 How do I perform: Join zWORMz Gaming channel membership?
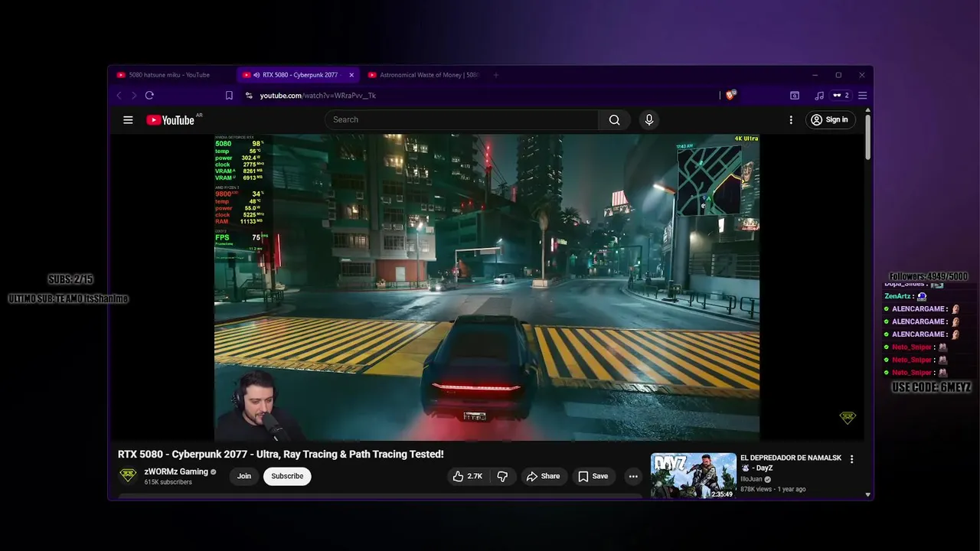point(244,476)
